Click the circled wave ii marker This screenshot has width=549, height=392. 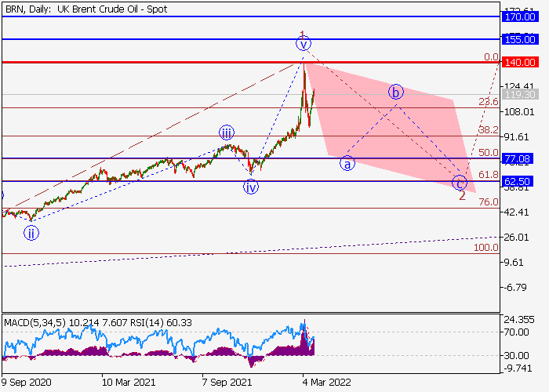tap(31, 232)
